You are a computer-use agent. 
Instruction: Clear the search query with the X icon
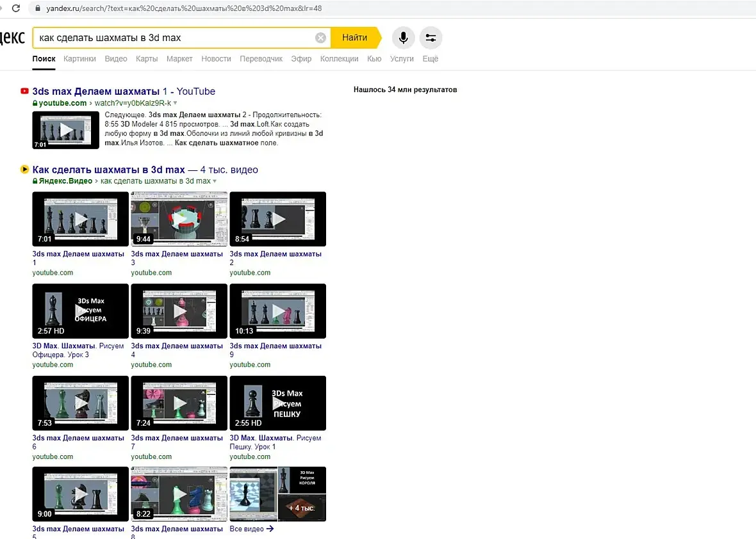(x=320, y=38)
